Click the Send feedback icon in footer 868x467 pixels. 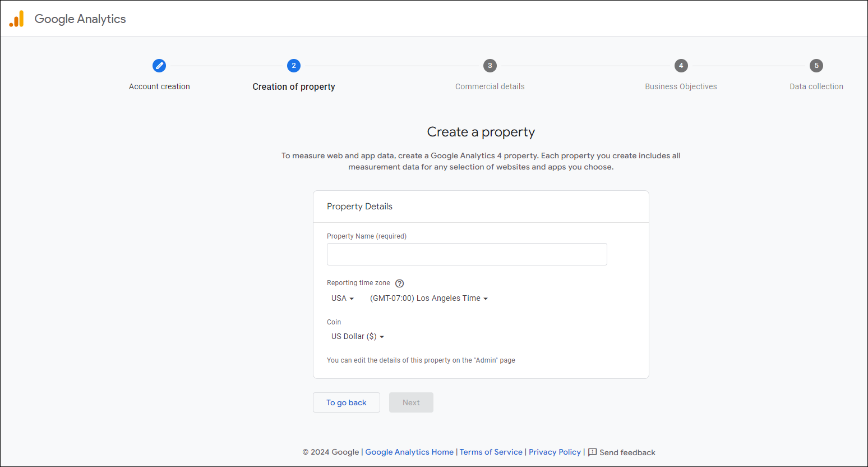(592, 452)
